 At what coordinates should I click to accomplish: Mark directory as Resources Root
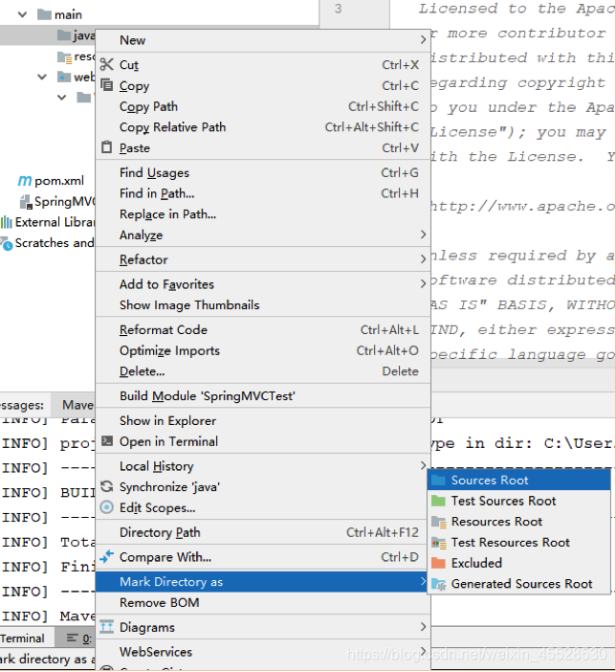click(518, 522)
